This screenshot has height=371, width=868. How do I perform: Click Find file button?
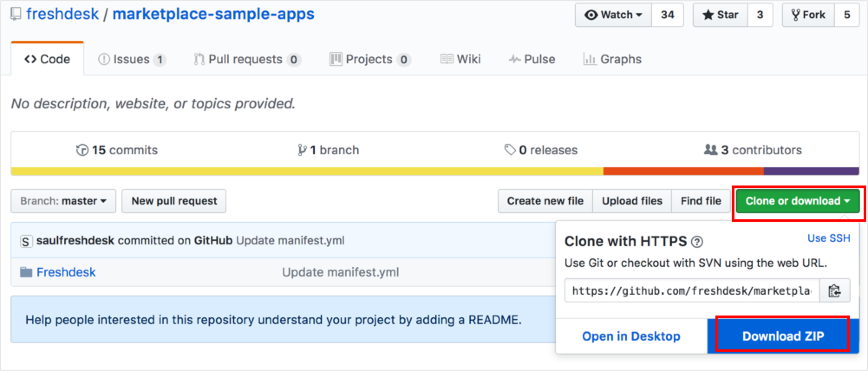pyautogui.click(x=701, y=201)
